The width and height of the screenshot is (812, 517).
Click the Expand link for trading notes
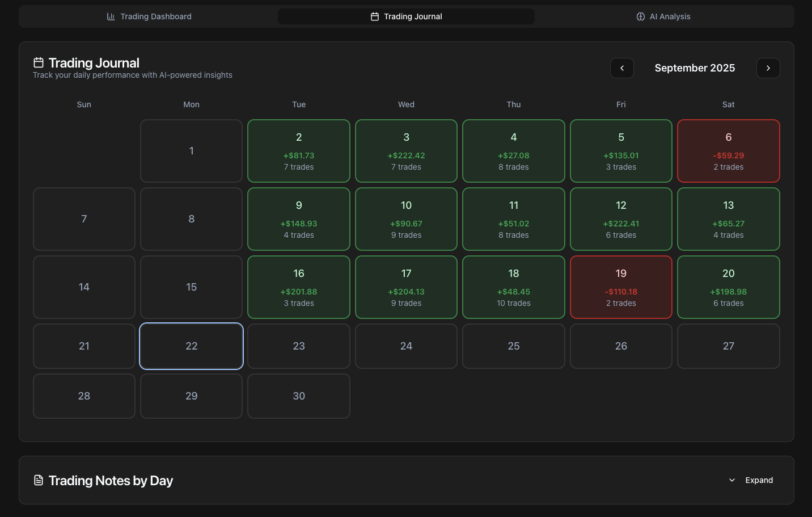[x=759, y=480]
